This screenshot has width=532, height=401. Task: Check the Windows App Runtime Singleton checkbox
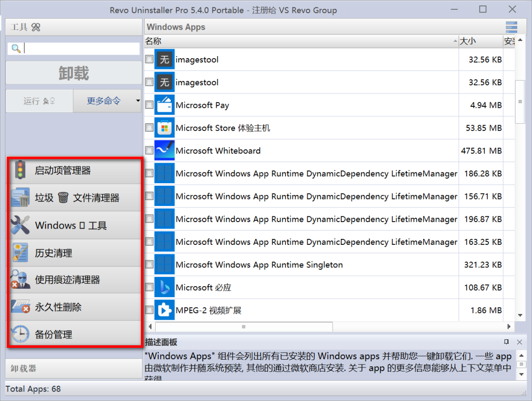coord(149,264)
